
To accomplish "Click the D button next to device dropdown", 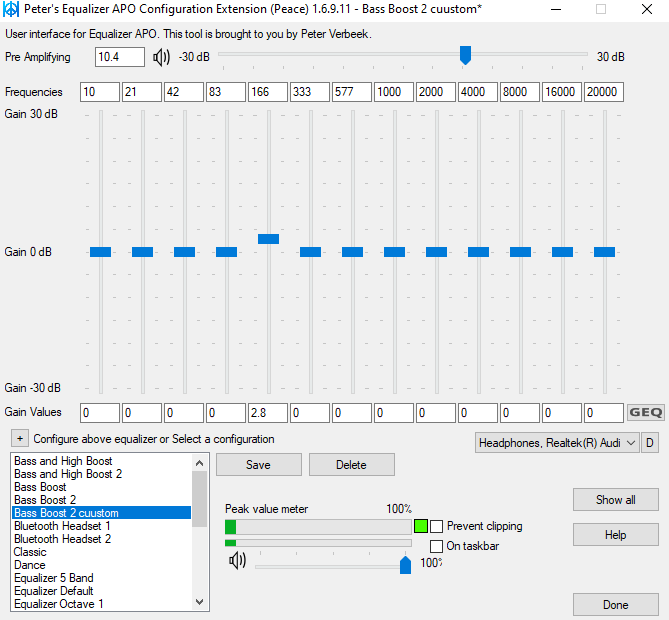I will [650, 443].
